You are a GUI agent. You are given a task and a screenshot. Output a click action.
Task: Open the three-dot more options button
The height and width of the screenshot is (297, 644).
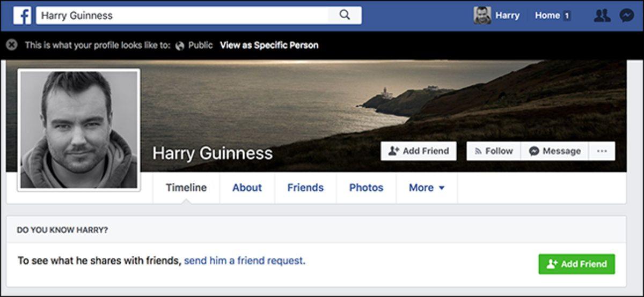tap(602, 151)
